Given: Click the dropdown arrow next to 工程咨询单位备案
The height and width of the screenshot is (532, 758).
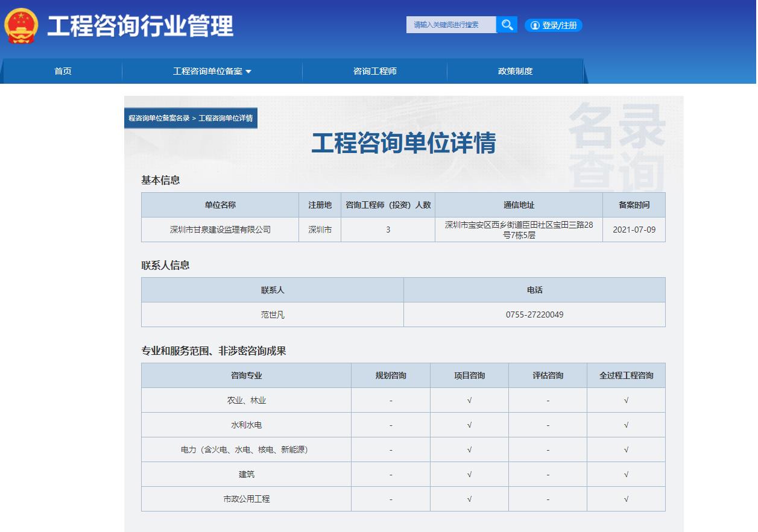Looking at the screenshot, I should (x=249, y=71).
